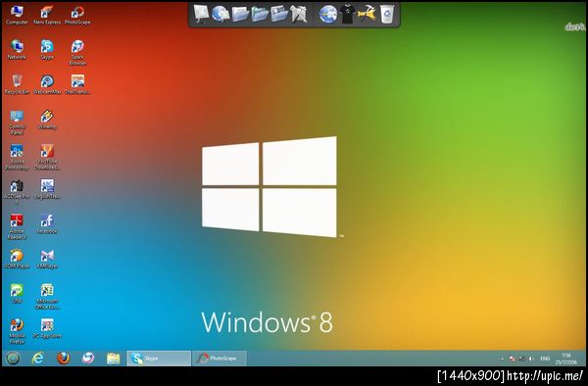Screen dimensions: 588x386
Task: Open the Spark Browser desktop shortcut
Action: point(77,52)
